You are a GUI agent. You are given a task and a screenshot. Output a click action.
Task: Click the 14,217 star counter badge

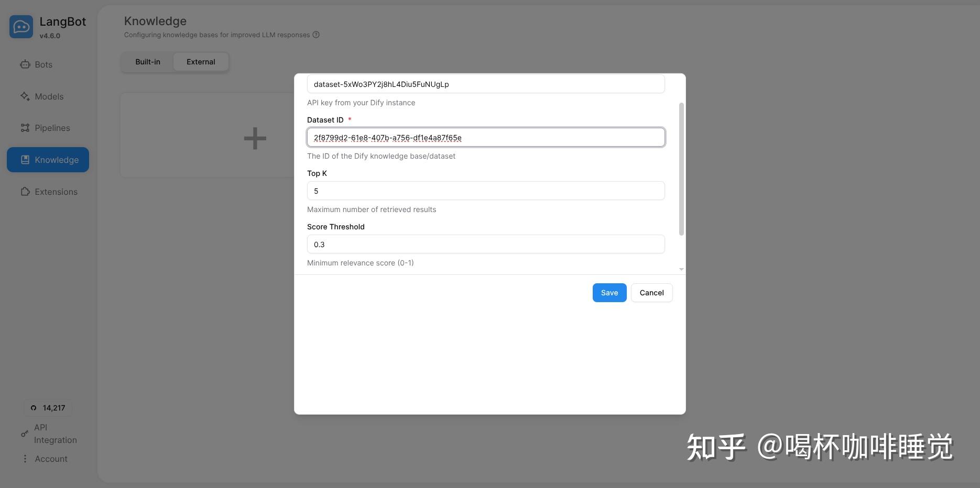(x=48, y=407)
